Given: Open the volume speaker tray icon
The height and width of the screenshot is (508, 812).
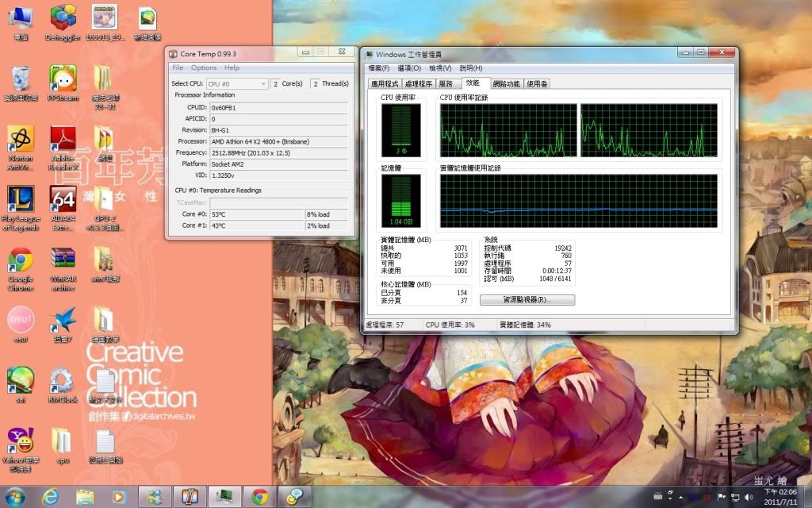Looking at the screenshot, I should coord(749,497).
